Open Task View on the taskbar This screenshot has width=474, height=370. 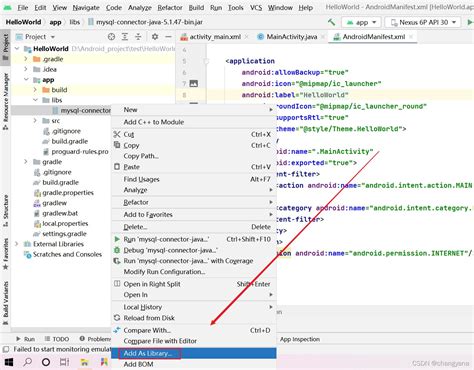tap(64, 362)
